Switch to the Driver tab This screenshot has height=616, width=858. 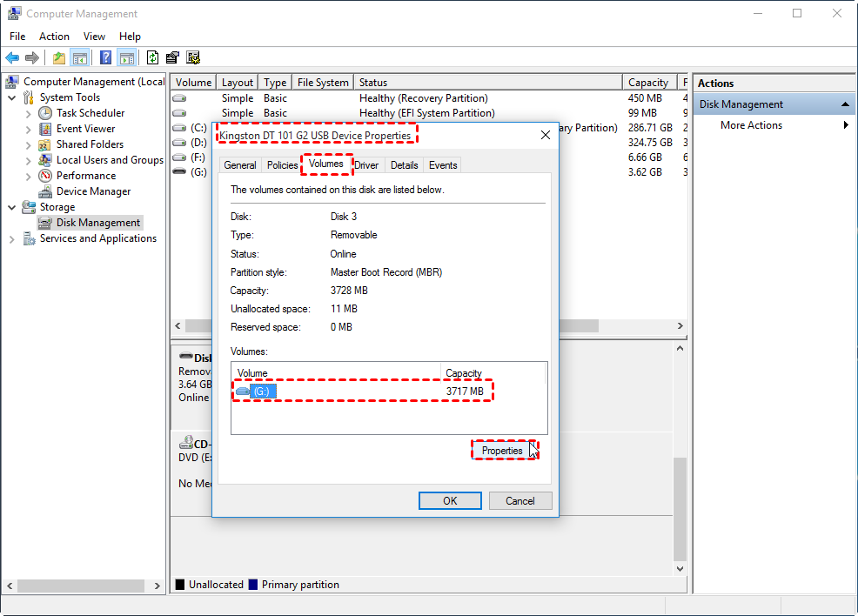pyautogui.click(x=366, y=165)
